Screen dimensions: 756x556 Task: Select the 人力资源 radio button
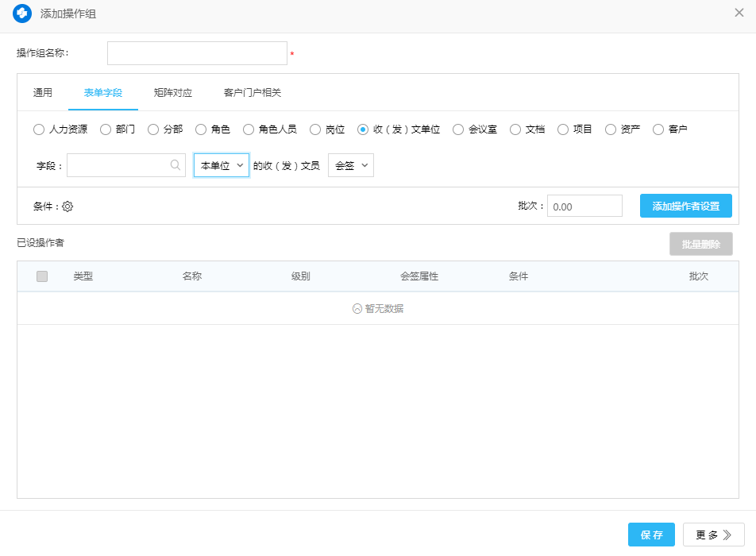(x=39, y=129)
